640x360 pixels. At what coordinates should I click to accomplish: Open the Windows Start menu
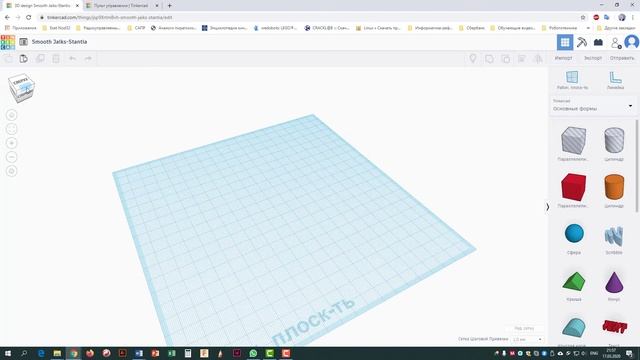point(8,353)
